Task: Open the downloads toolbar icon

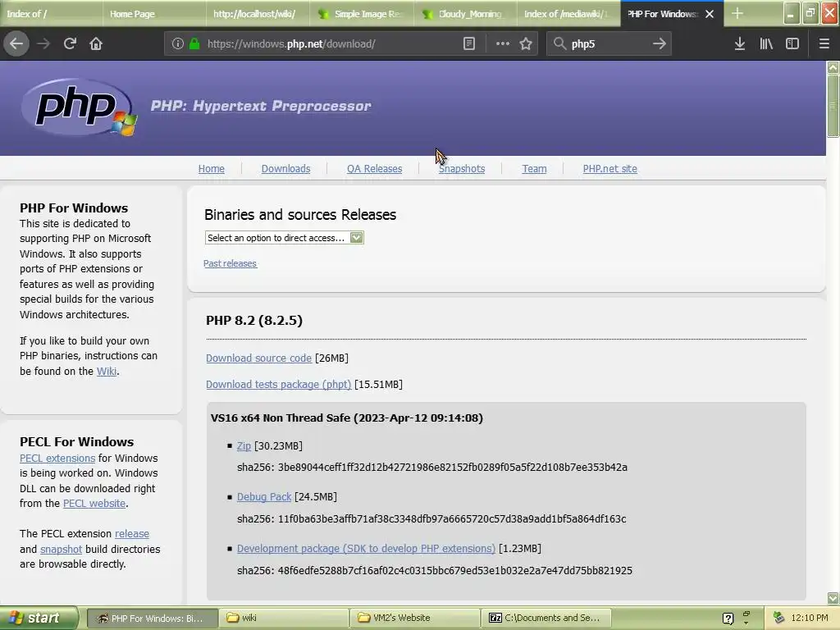Action: coord(739,43)
